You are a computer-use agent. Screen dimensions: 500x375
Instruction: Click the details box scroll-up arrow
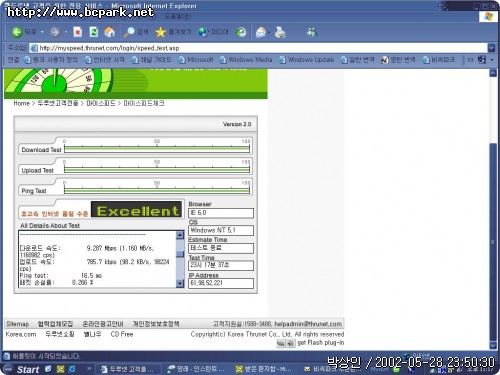[x=180, y=235]
